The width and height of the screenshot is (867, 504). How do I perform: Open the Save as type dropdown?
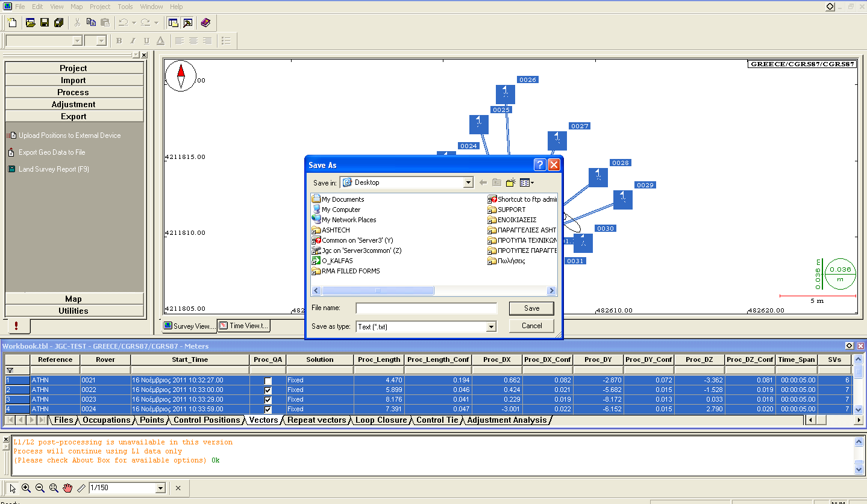click(x=492, y=326)
